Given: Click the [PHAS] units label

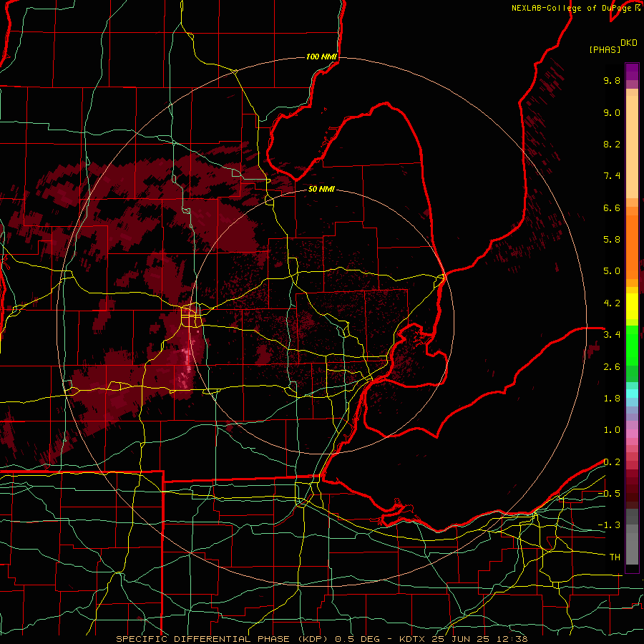Looking at the screenshot, I should click(x=604, y=49).
